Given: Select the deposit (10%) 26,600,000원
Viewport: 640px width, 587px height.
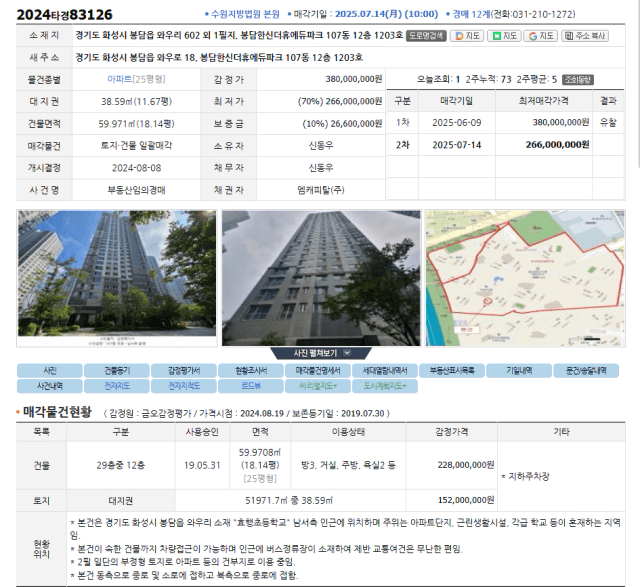Looking at the screenshot, I should pyautogui.click(x=342, y=123).
